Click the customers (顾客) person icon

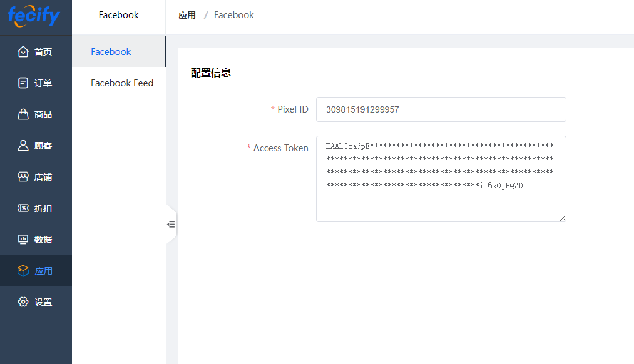(x=23, y=146)
